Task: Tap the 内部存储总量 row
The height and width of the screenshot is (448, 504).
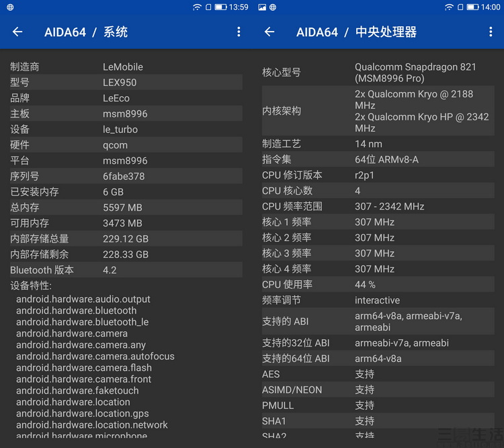Action: (x=125, y=238)
